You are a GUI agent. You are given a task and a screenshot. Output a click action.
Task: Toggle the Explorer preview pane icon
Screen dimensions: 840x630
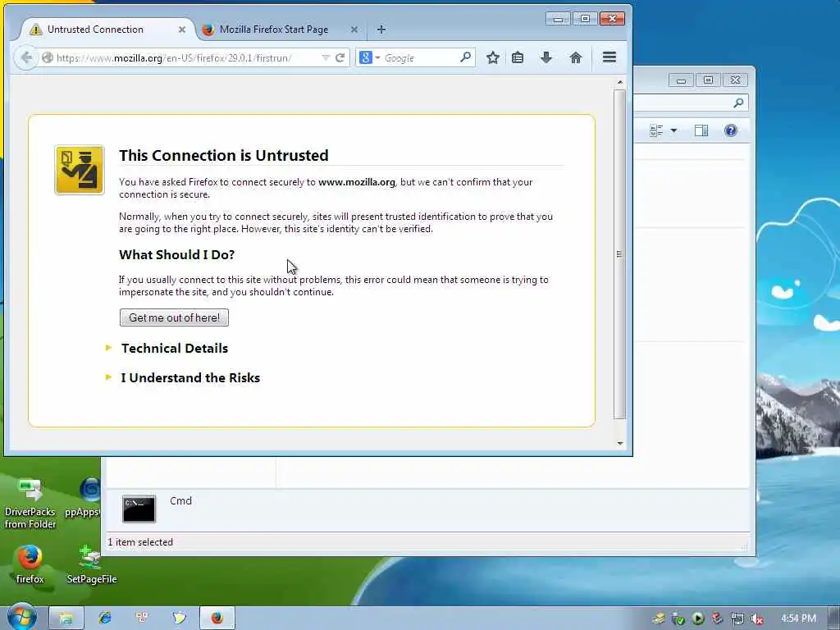(x=701, y=130)
